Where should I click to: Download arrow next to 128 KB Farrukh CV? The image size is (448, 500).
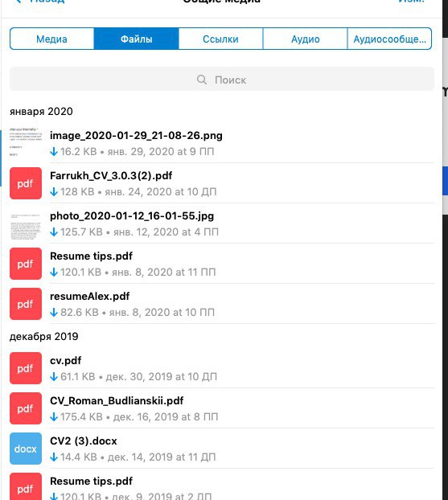(x=54, y=192)
